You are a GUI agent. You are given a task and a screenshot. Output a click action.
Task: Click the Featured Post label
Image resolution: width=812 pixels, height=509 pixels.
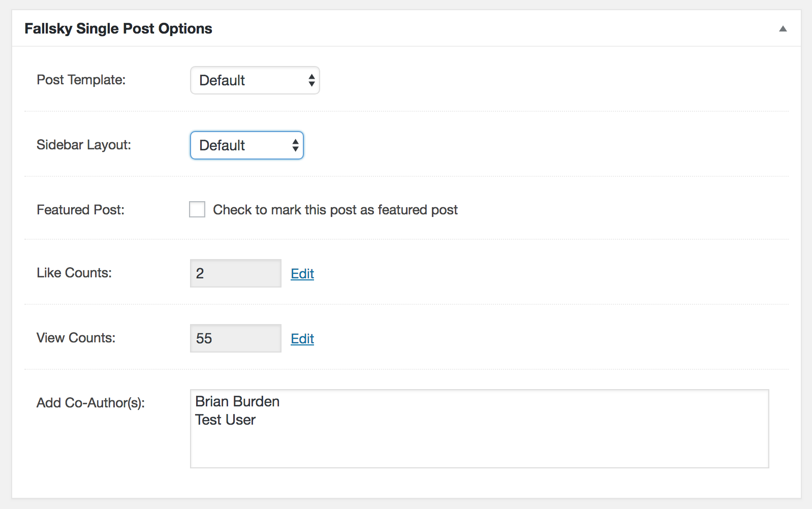80,209
